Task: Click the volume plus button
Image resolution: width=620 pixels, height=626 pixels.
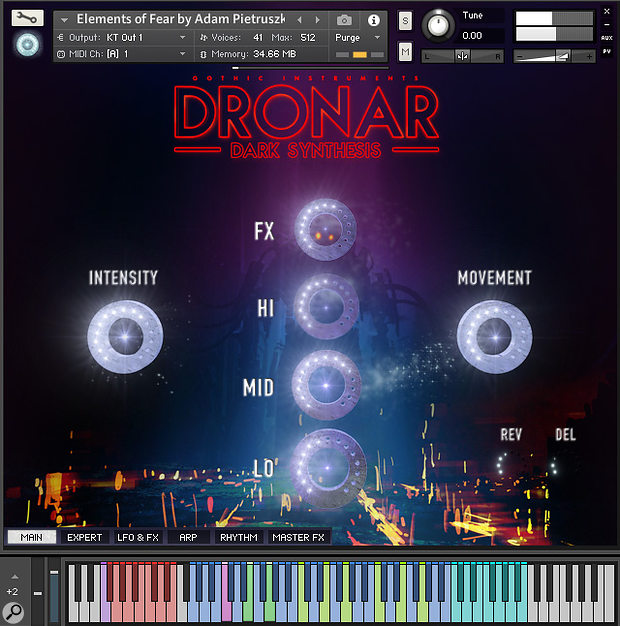Action: click(589, 57)
